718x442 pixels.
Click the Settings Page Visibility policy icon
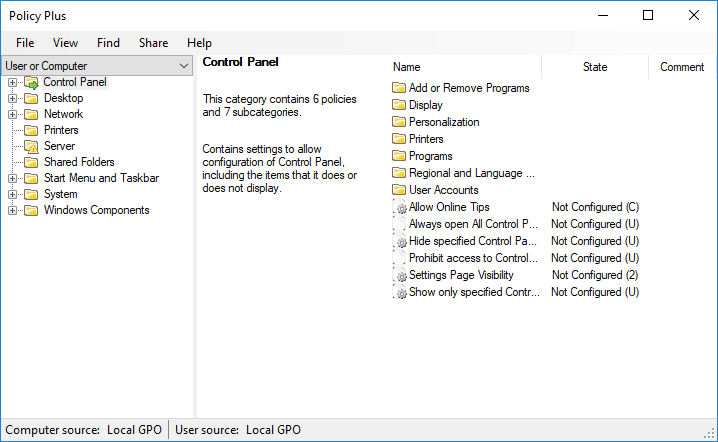tap(400, 275)
